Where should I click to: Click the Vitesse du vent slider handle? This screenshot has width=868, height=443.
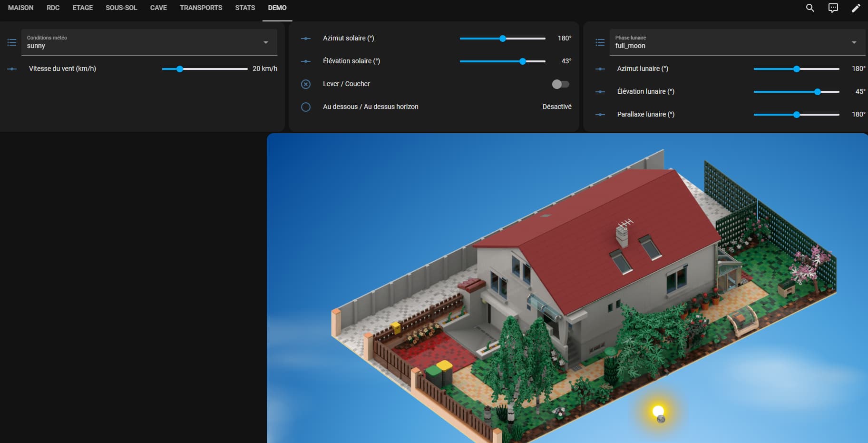(180, 69)
